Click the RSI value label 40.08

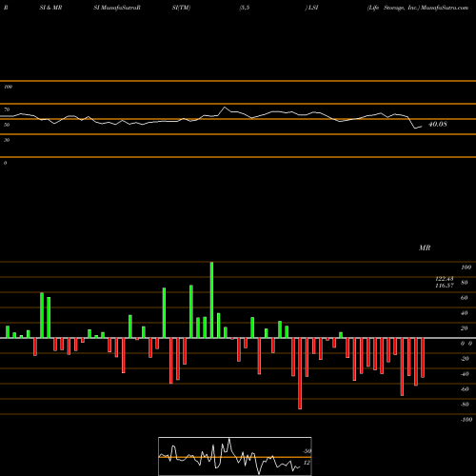click(x=438, y=124)
